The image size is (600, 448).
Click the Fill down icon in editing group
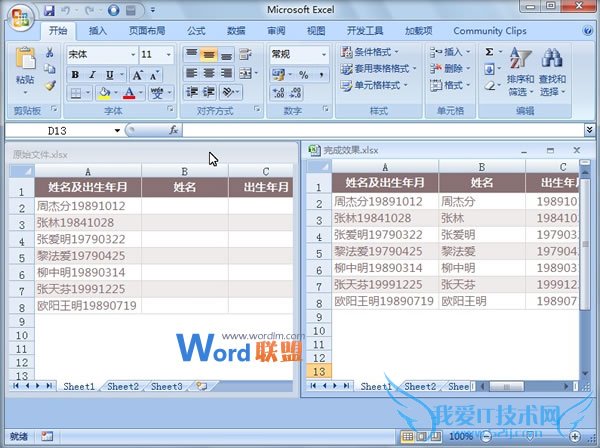pos(489,69)
